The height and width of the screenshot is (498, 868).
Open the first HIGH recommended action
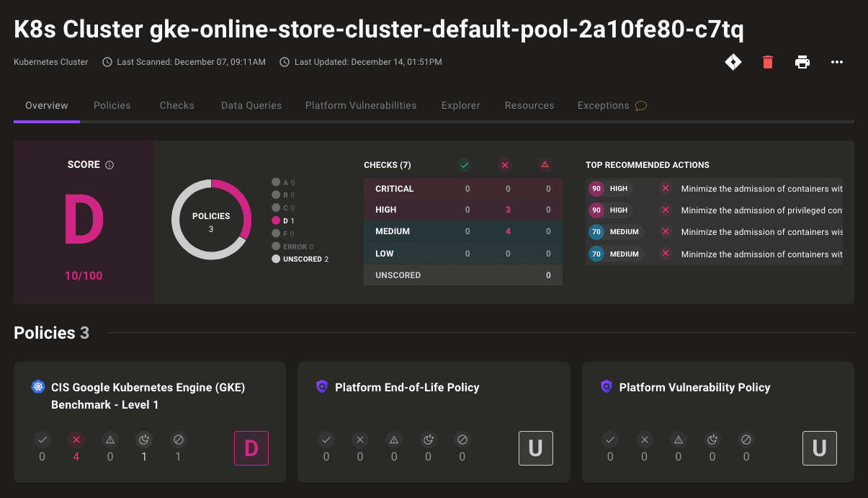pyautogui.click(x=761, y=189)
